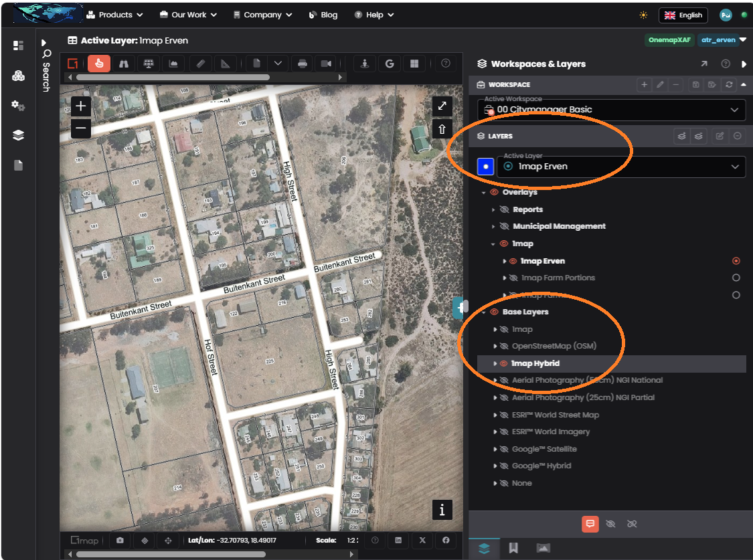The width and height of the screenshot is (753, 560).
Task: Share map via LinkedIn icon
Action: [398, 541]
